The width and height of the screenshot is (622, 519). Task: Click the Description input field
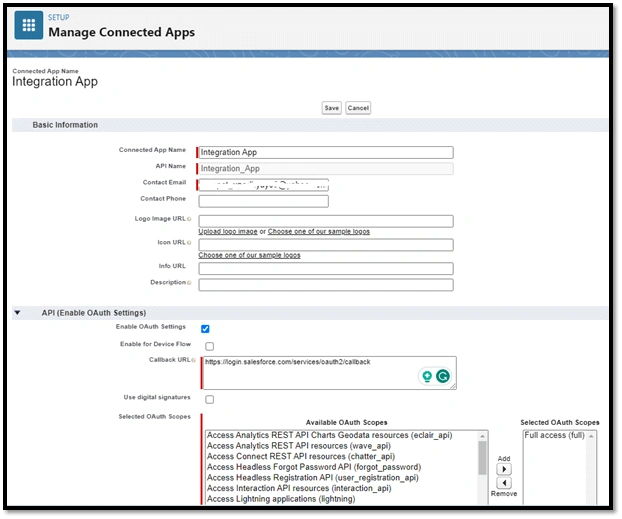click(326, 285)
